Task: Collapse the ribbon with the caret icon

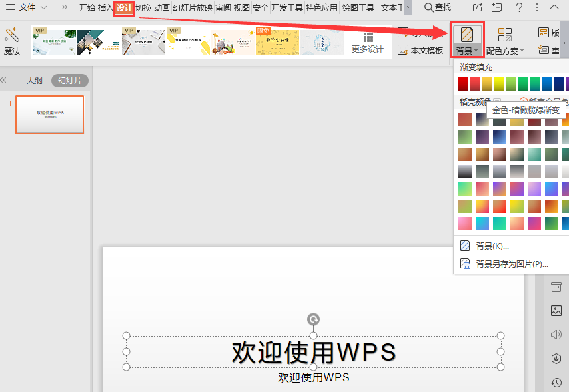Action: pyautogui.click(x=554, y=7)
